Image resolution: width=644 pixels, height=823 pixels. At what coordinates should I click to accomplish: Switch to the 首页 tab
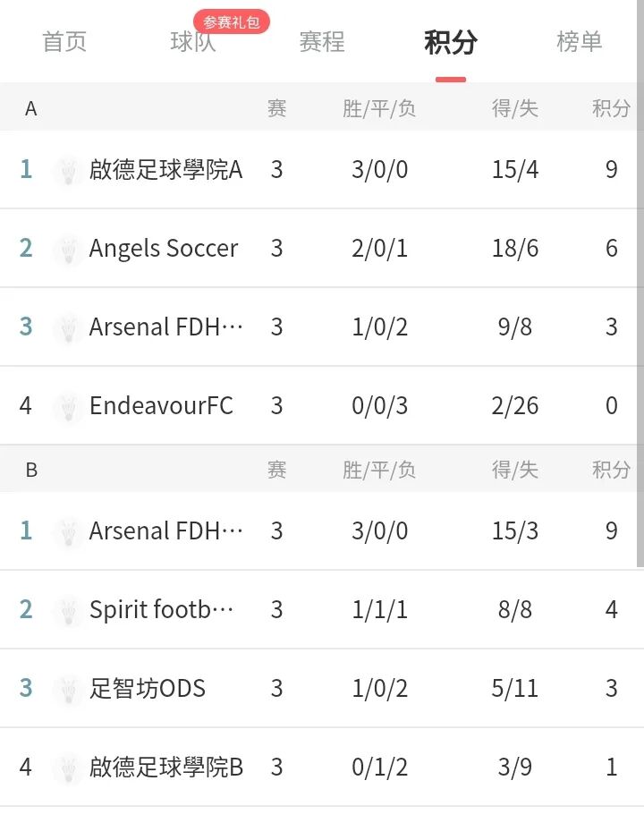(x=64, y=42)
